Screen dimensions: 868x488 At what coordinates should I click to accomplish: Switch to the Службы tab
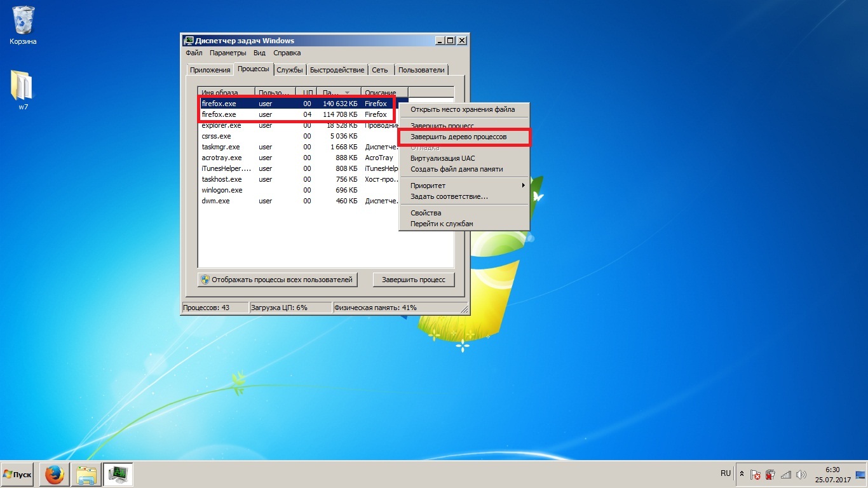290,70
